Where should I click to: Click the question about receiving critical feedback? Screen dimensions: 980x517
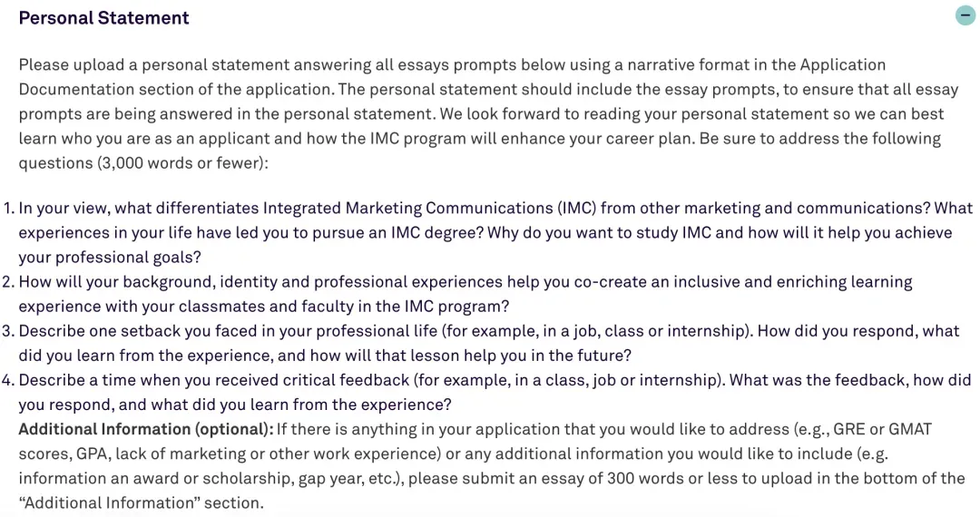[495, 380]
